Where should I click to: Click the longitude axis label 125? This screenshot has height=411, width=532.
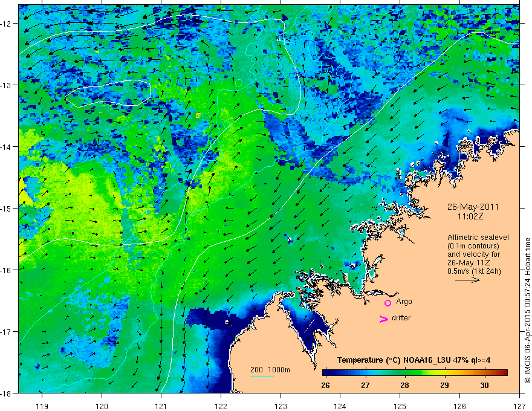click(400, 406)
